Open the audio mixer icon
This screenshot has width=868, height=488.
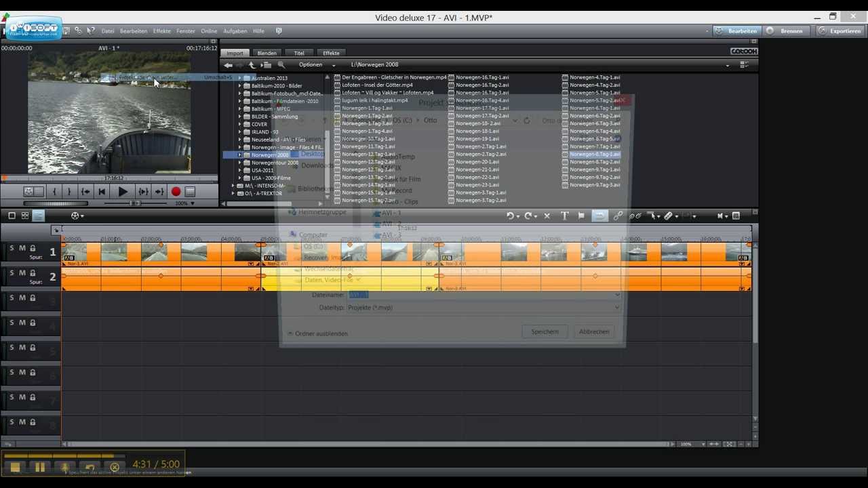tap(736, 216)
